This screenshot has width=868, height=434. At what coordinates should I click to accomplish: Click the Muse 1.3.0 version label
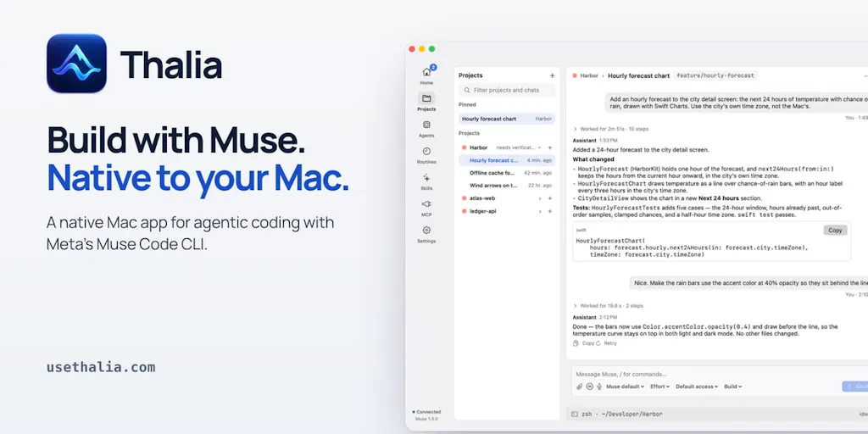(x=427, y=419)
